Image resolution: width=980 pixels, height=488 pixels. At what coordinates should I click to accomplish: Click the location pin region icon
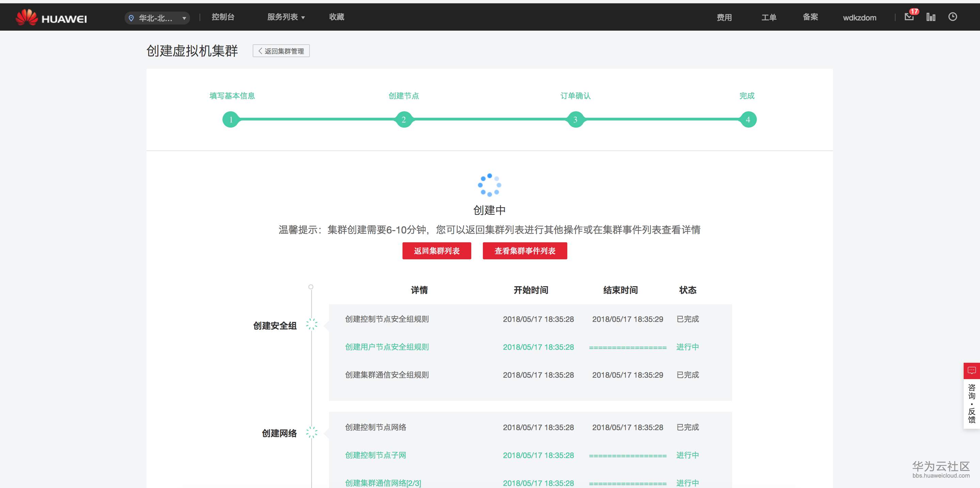pyautogui.click(x=131, y=18)
